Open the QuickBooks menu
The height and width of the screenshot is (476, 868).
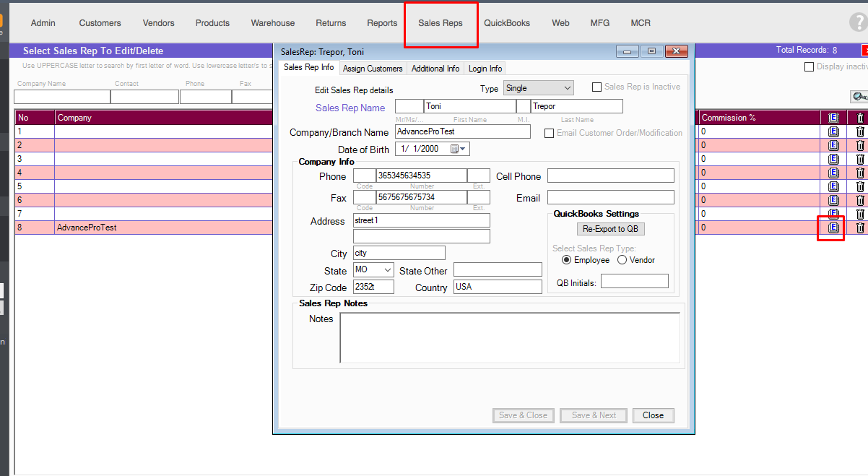click(x=507, y=23)
